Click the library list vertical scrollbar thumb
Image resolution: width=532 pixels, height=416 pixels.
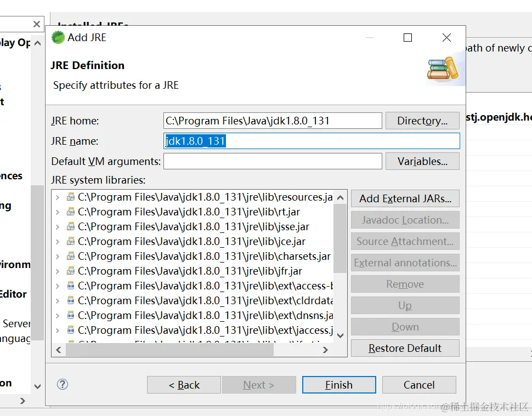click(x=340, y=239)
